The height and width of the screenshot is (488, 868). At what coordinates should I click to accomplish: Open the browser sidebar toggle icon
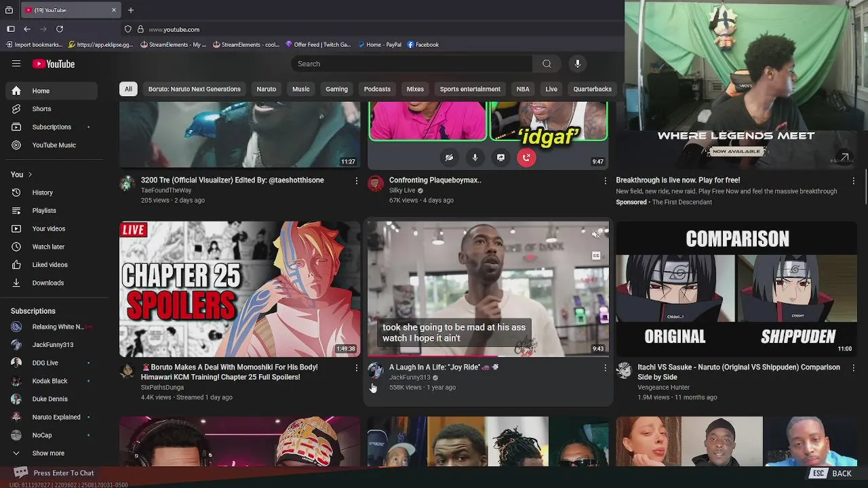[11, 29]
